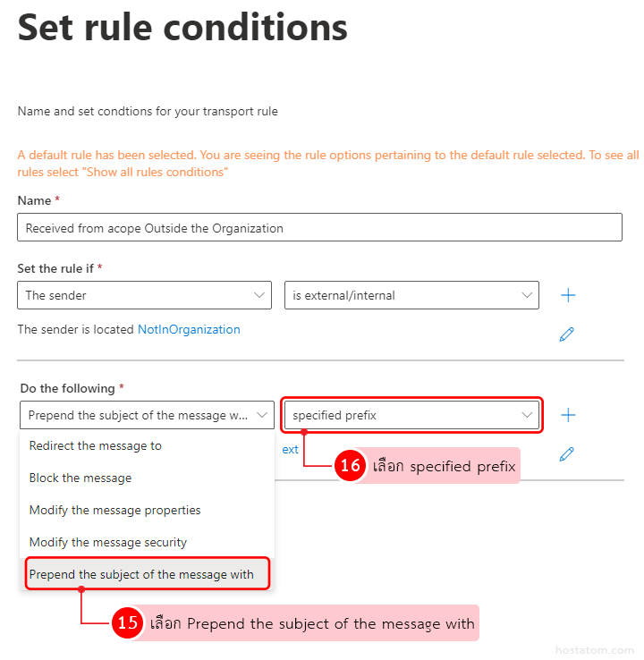Edit the sender location with the pencil icon
This screenshot has width=644, height=660.
(x=566, y=334)
